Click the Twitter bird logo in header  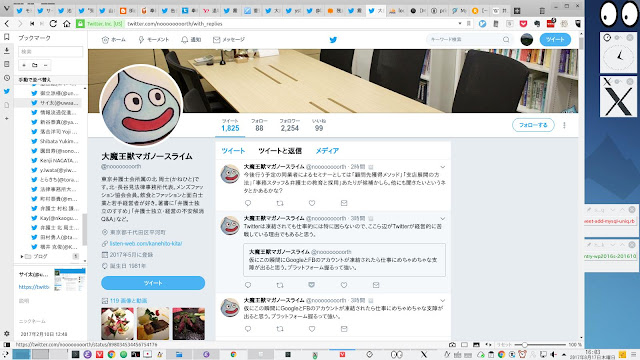coord(333,40)
